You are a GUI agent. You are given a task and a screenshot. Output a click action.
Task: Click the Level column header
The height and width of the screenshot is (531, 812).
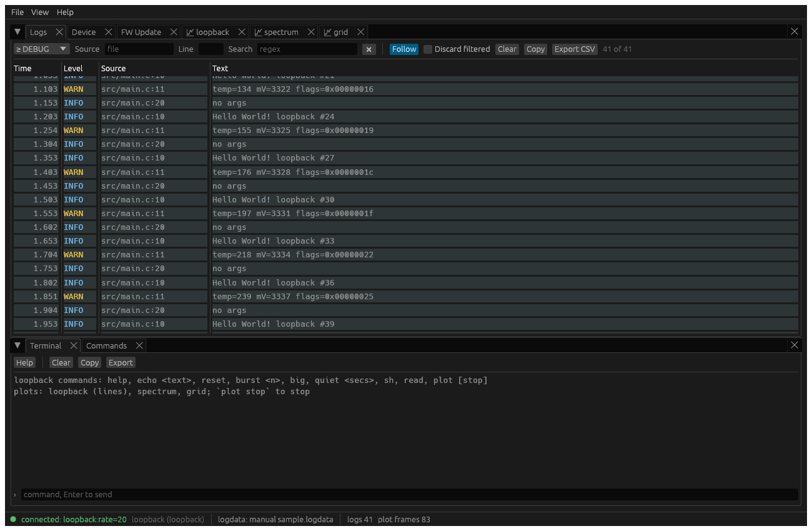click(73, 69)
